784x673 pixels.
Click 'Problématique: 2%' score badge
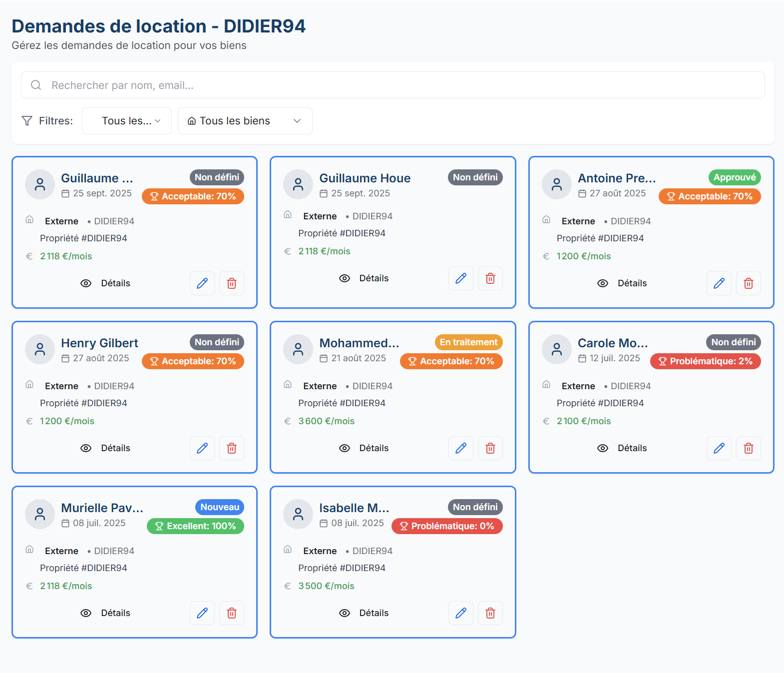706,361
